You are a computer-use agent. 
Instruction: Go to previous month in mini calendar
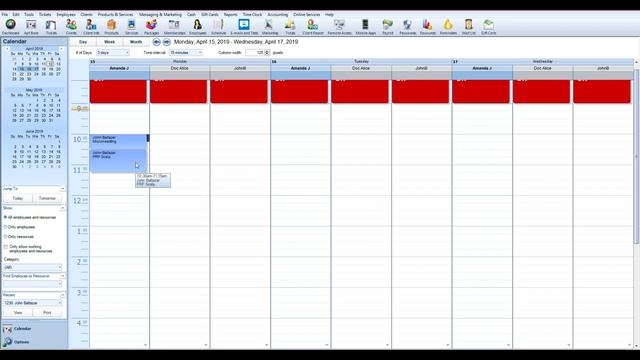pyautogui.click(x=7, y=49)
